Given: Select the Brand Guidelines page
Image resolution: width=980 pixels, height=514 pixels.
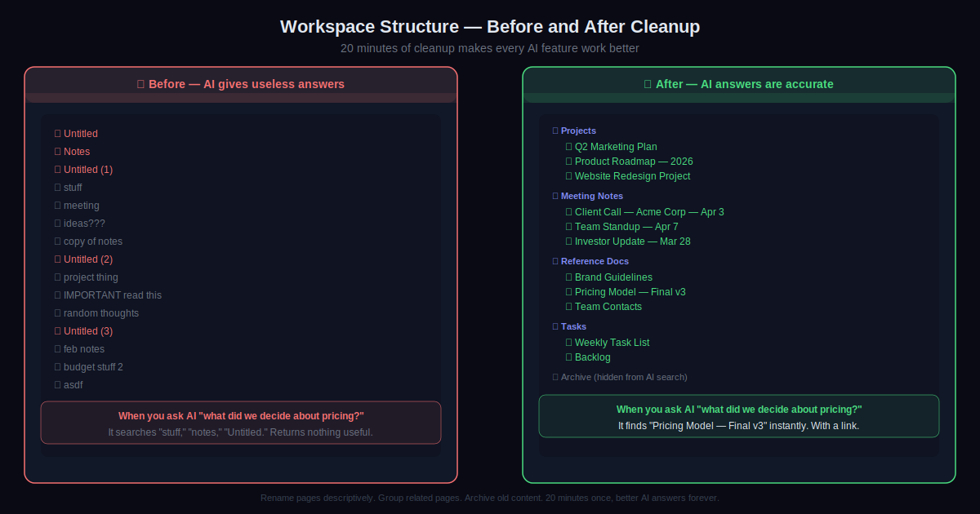Looking at the screenshot, I should pos(613,277).
